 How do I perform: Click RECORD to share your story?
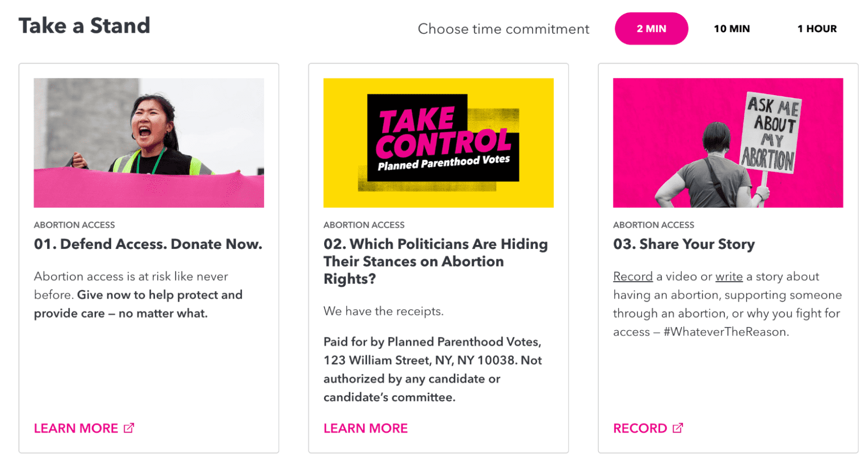(x=639, y=428)
